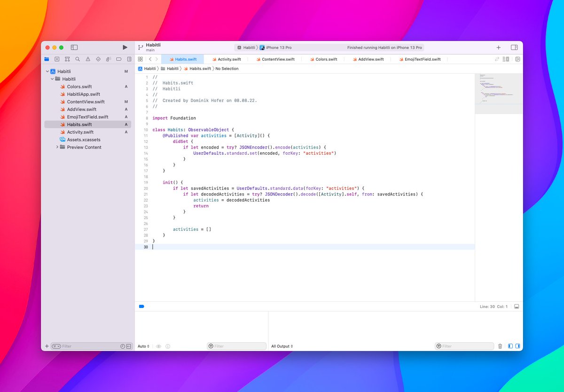This screenshot has height=392, width=564.
Task: Open the Issue navigator warning icon
Action: coord(87,59)
